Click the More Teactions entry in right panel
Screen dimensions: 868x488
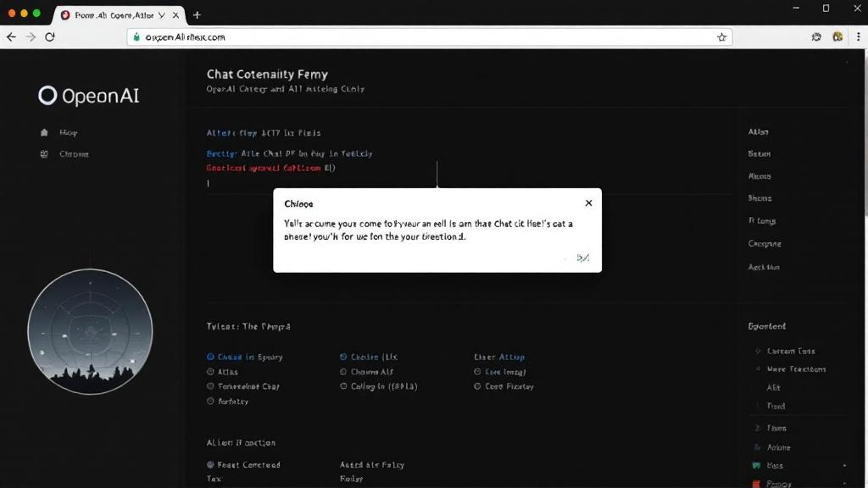[x=797, y=369]
